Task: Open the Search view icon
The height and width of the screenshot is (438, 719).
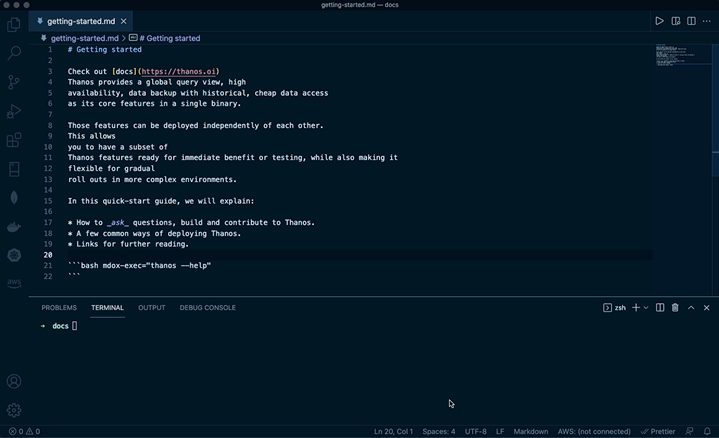Action: coord(14,53)
